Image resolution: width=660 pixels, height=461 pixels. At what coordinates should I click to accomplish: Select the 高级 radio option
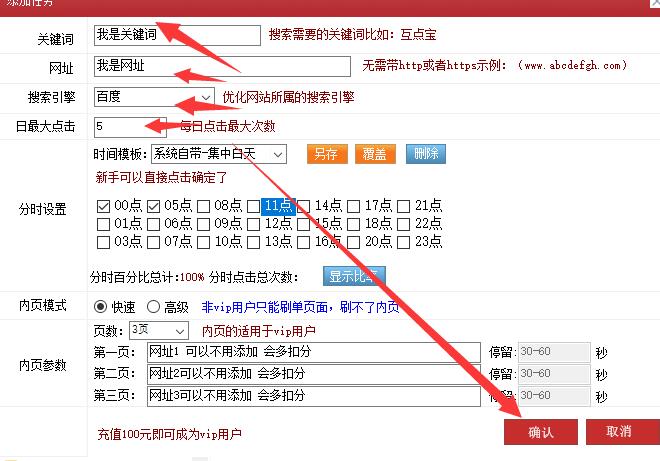coord(154,307)
